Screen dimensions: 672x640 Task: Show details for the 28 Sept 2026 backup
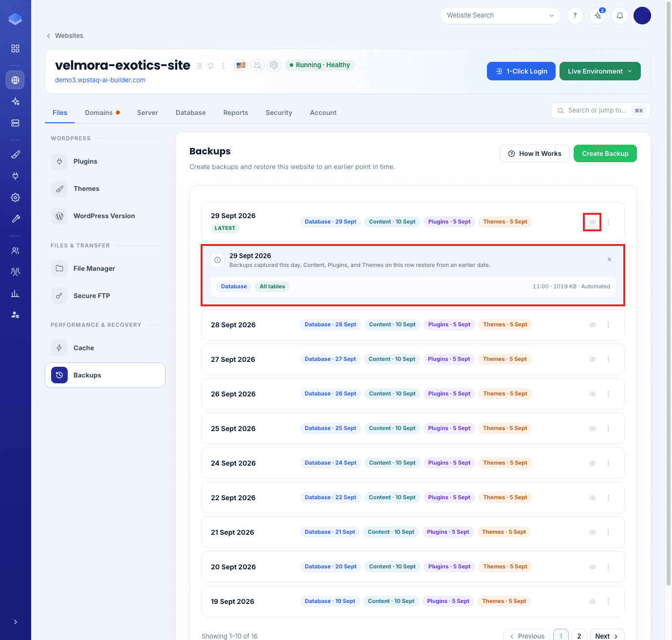point(593,325)
